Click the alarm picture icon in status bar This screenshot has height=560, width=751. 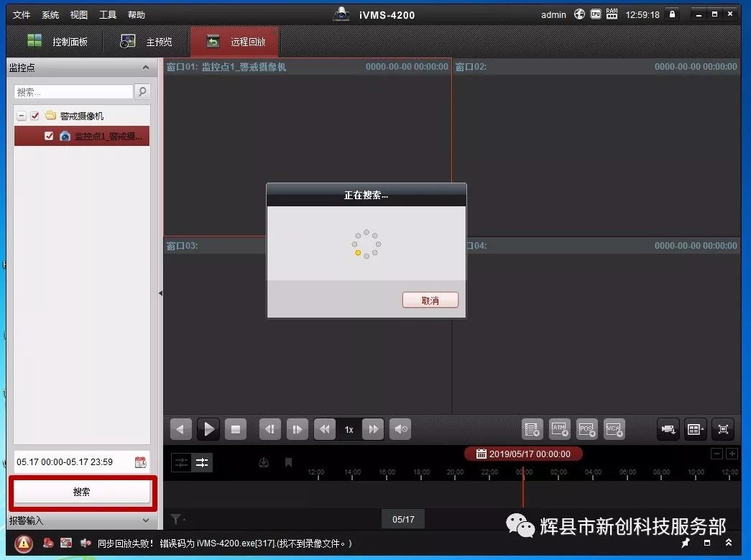[x=66, y=543]
